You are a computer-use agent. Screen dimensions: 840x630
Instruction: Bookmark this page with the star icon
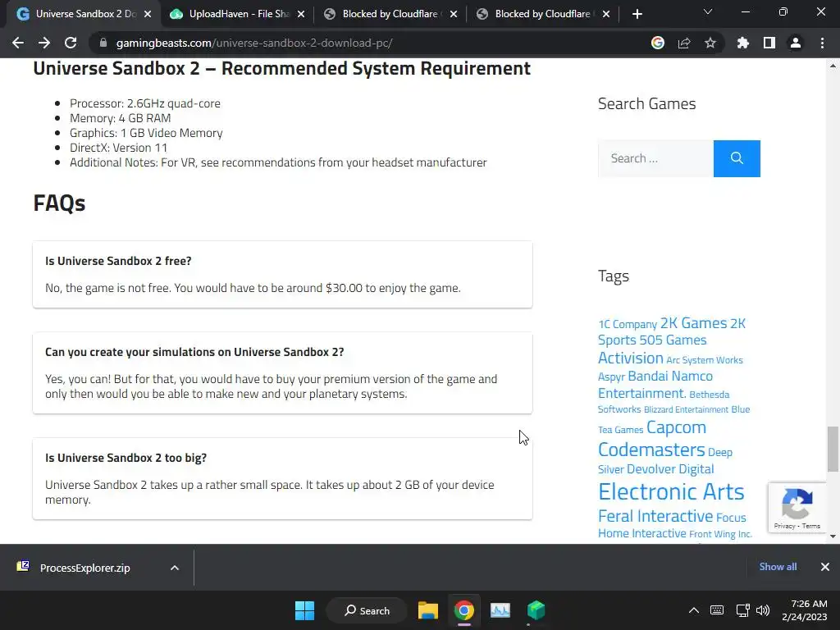pos(710,43)
